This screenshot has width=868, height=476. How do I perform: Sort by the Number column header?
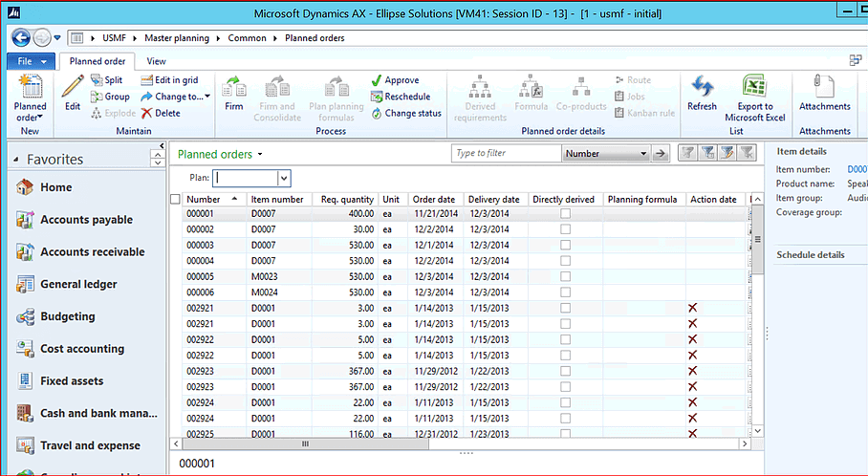pyautogui.click(x=214, y=199)
